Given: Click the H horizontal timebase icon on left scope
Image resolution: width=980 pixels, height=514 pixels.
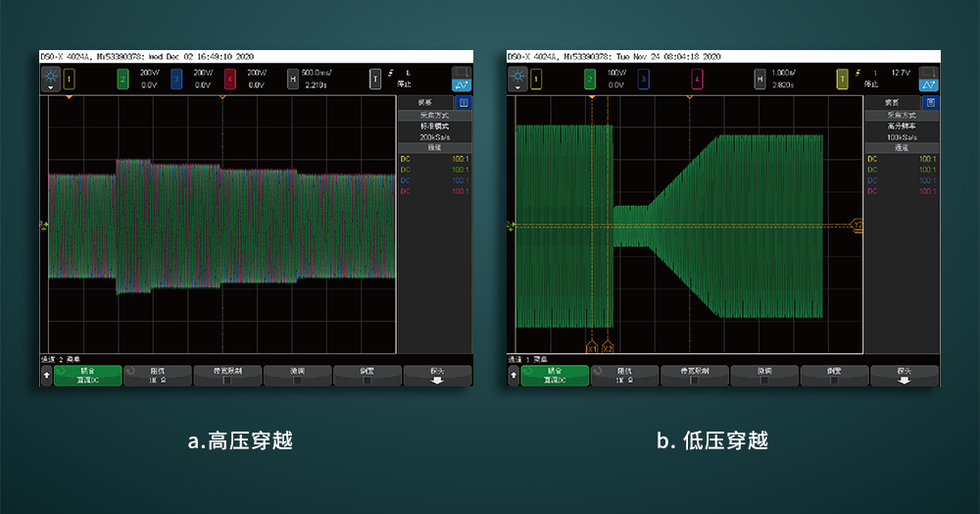Looking at the screenshot, I should pyautogui.click(x=293, y=79).
